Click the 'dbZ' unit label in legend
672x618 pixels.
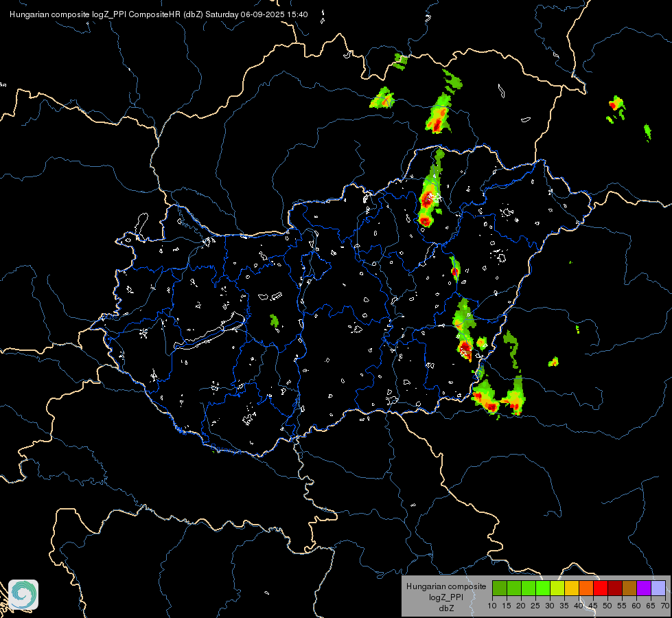(446, 608)
